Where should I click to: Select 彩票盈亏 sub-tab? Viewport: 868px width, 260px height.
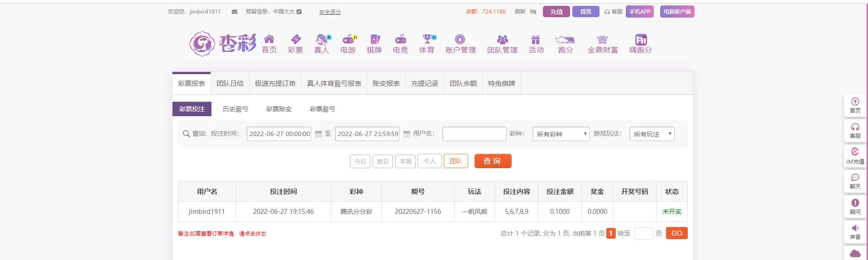tap(322, 109)
